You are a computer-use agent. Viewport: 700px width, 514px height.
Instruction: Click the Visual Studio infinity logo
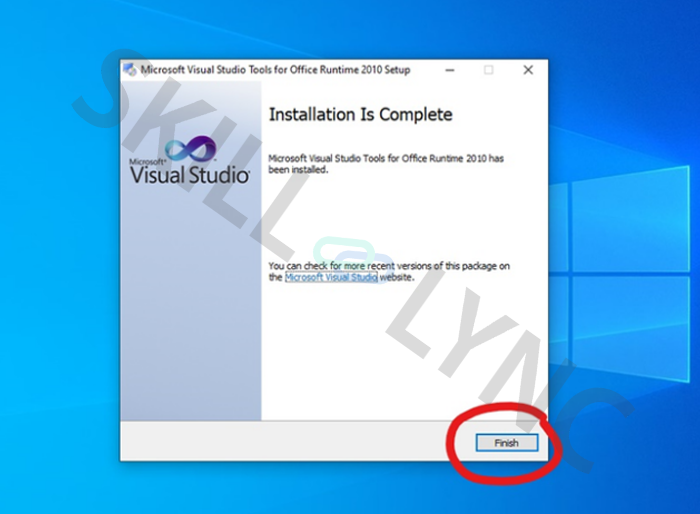pos(190,149)
